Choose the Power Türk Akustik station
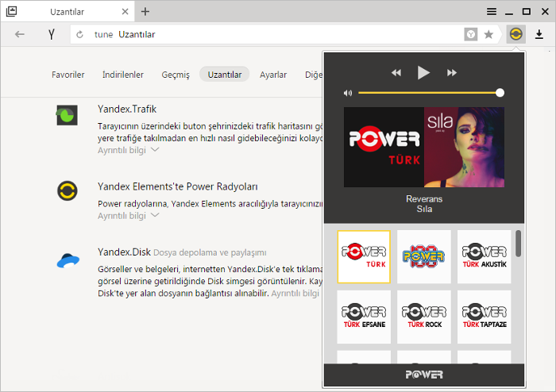This screenshot has width=556, height=392. [484, 257]
